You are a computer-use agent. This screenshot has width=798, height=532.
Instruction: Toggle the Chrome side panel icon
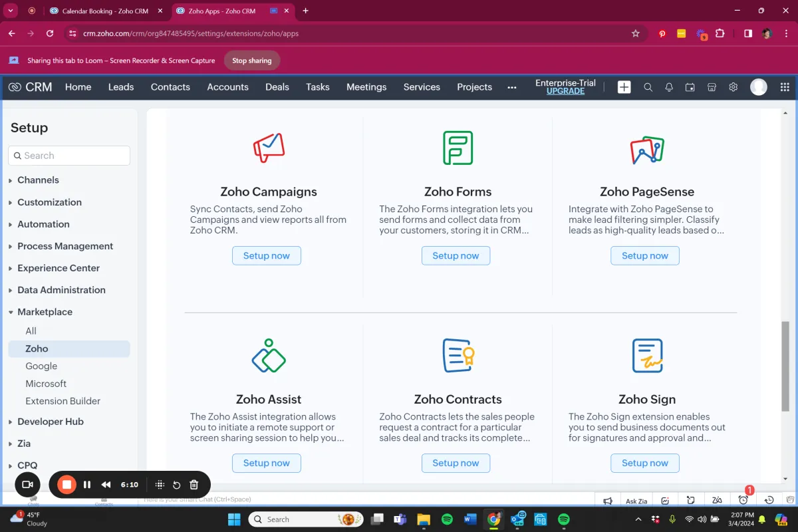[x=748, y=33]
